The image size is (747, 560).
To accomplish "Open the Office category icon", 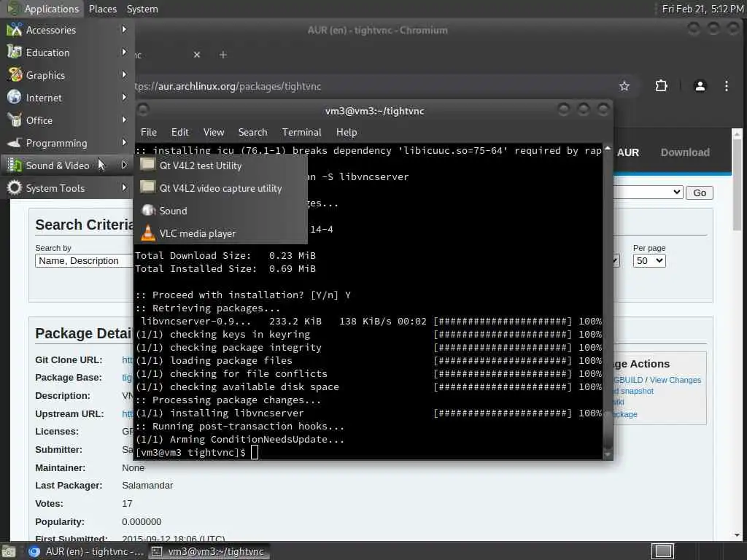I will [15, 120].
